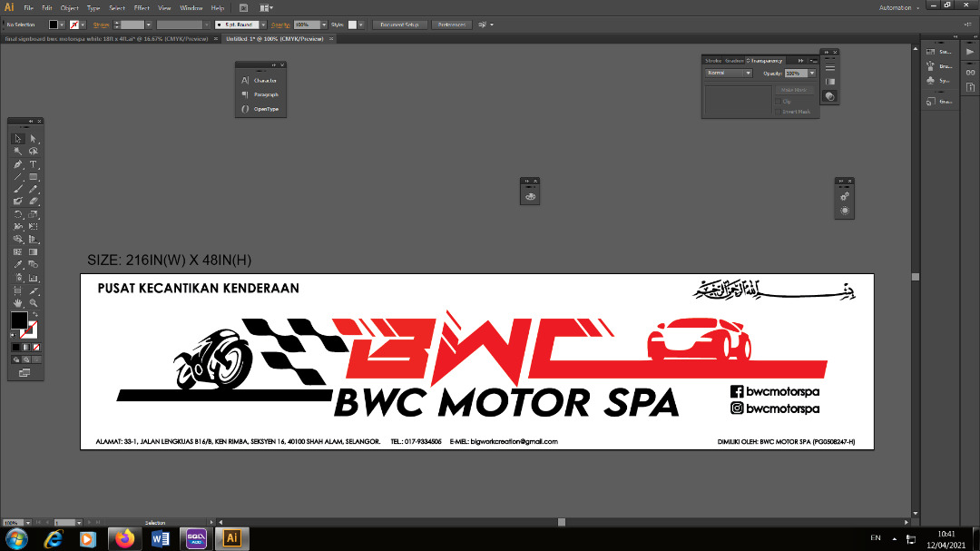Pick the Hand tool
Image resolution: width=980 pixels, height=551 pixels.
(18, 302)
